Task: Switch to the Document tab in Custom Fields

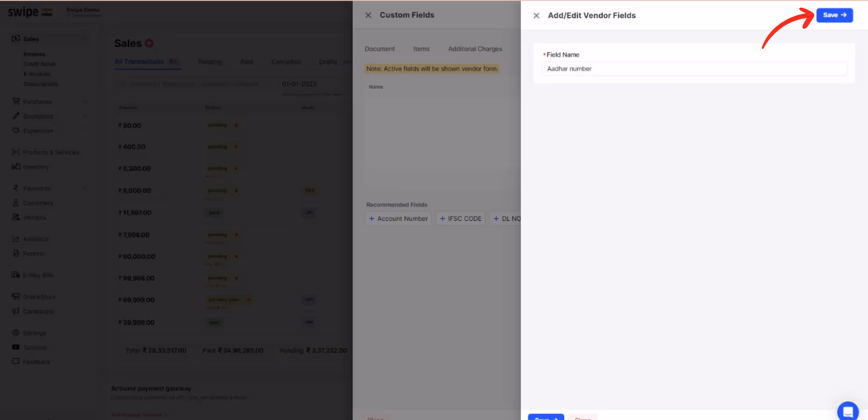Action: pyautogui.click(x=380, y=49)
